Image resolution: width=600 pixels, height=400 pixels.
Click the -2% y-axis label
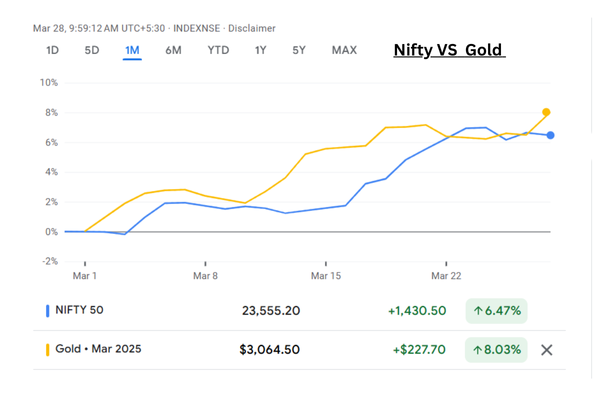pyautogui.click(x=50, y=261)
